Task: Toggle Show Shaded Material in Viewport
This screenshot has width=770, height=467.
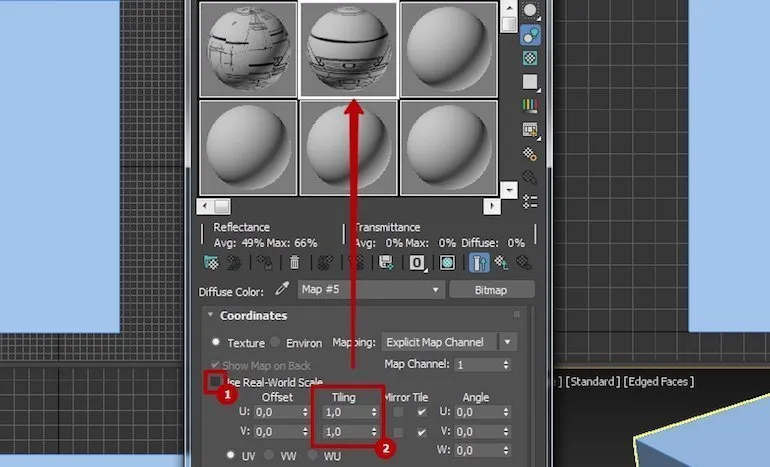Action: pyautogui.click(x=447, y=263)
